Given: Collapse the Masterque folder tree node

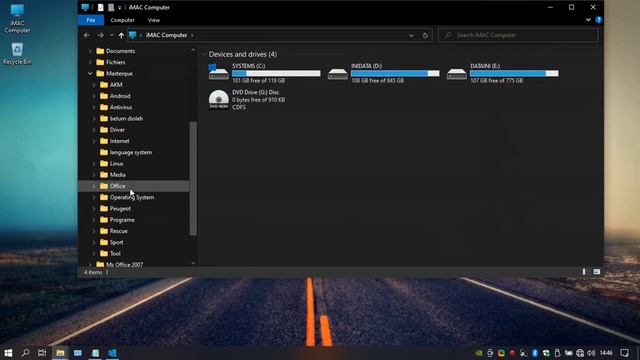Looking at the screenshot, I should tap(90, 73).
